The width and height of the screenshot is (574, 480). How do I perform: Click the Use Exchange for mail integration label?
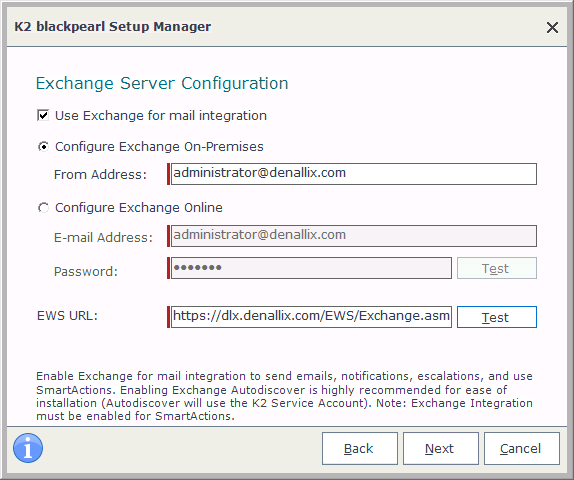(161, 116)
